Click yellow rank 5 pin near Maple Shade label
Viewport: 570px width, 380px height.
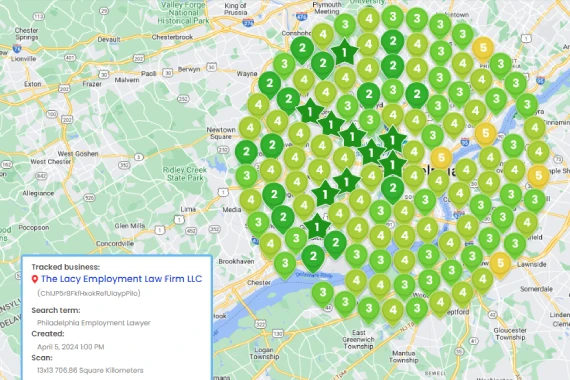pos(538,177)
